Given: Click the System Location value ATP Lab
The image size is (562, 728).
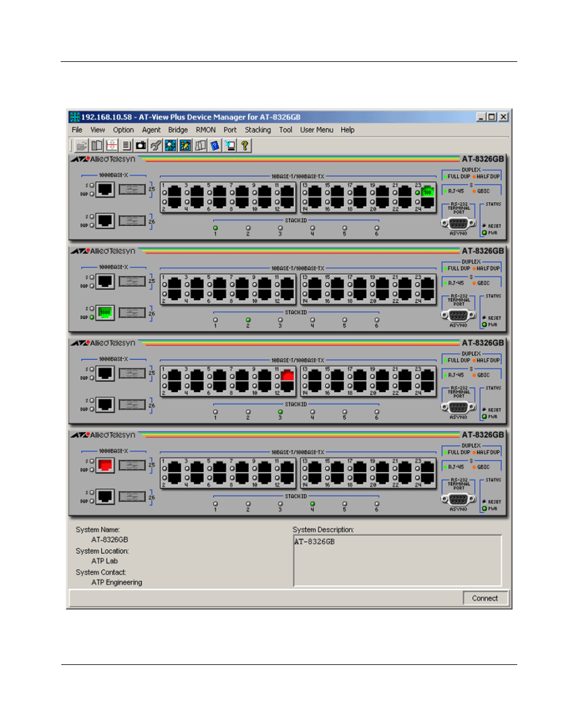Looking at the screenshot, I should tap(104, 561).
